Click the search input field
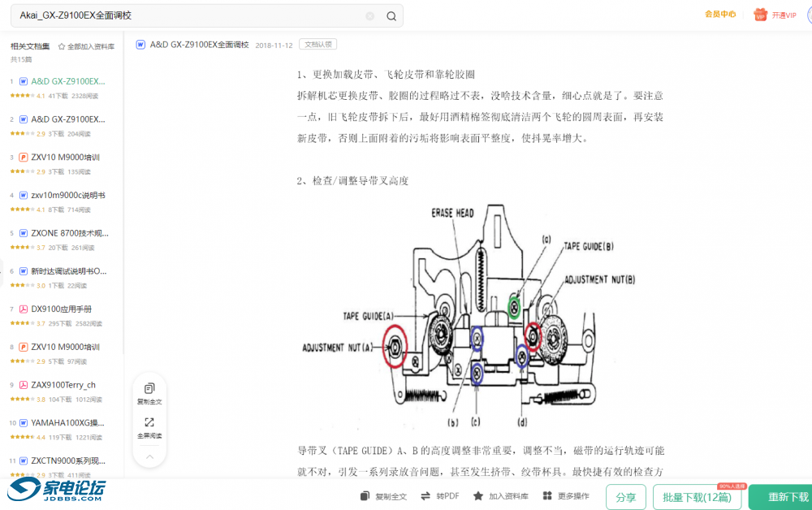The height and width of the screenshot is (510, 812). pyautogui.click(x=206, y=16)
